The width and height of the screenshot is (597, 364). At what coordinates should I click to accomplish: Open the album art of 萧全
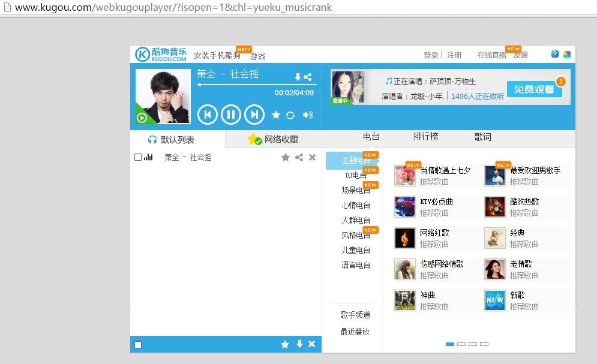pos(163,96)
